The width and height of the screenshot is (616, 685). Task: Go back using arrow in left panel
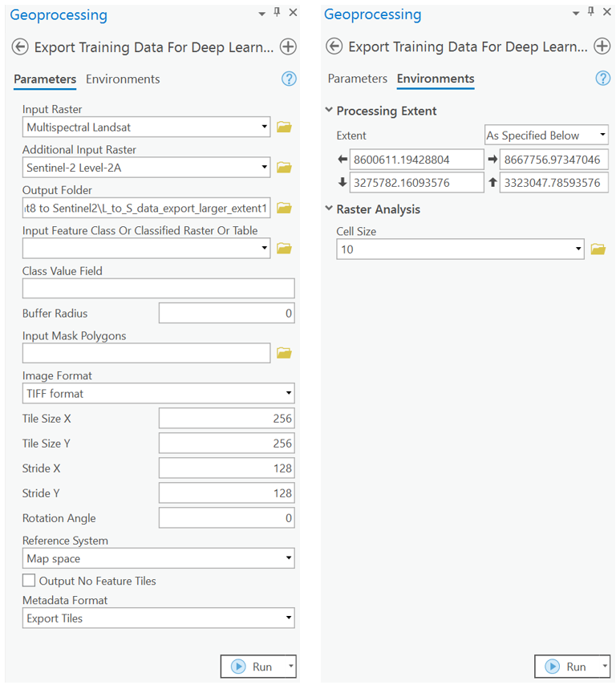point(20,47)
